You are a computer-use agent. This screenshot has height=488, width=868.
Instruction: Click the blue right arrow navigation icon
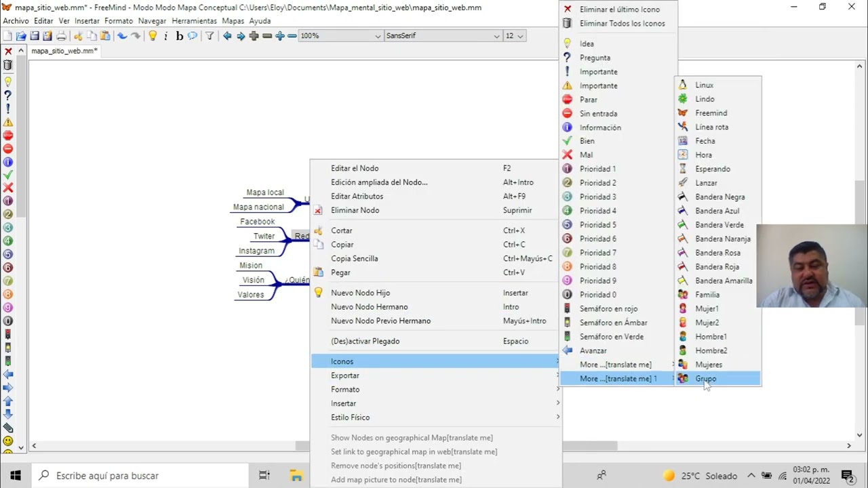coord(241,36)
